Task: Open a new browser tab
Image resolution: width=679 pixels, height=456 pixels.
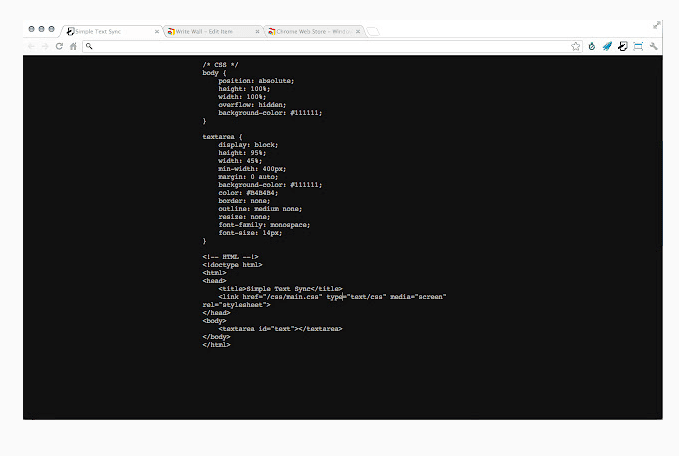Action: coord(372,31)
